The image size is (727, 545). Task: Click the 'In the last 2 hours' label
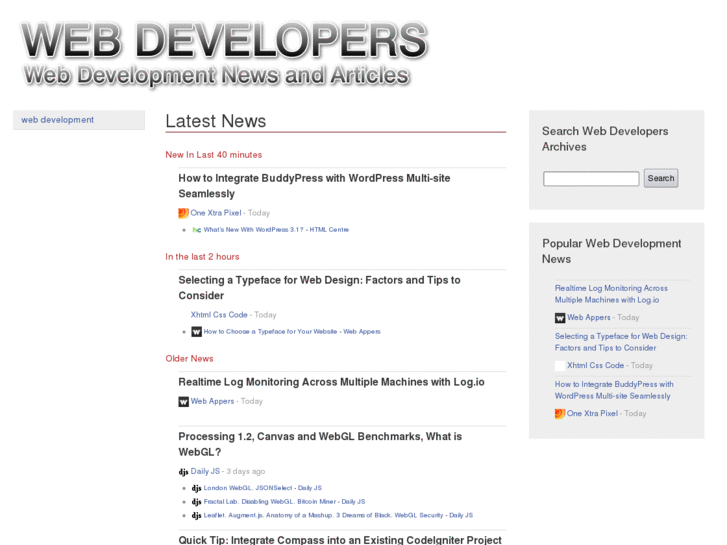[x=202, y=257]
